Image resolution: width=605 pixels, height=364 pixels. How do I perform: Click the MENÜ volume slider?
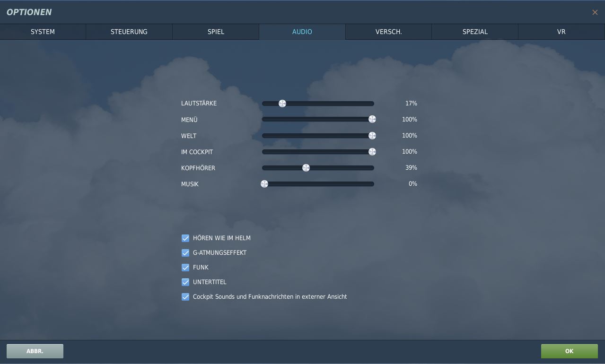click(372, 119)
